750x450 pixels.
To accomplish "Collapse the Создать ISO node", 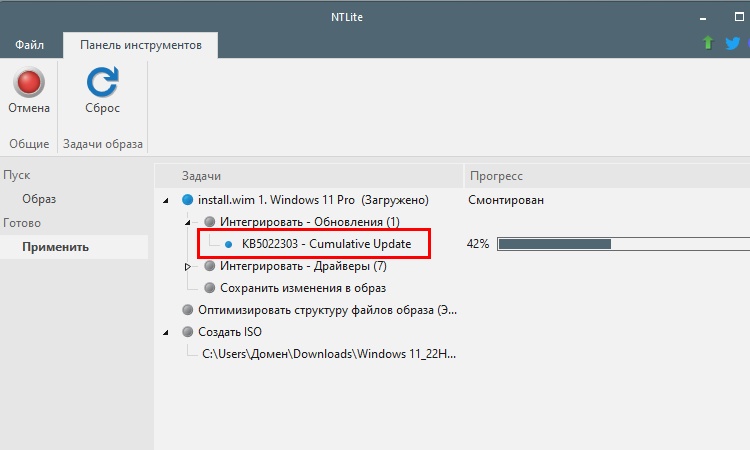I will coord(166,332).
